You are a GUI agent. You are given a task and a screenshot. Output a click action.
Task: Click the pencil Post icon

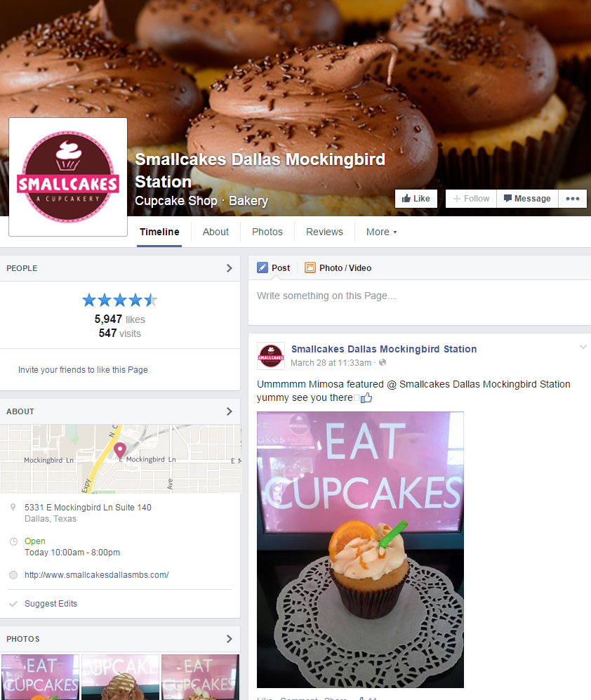pyautogui.click(x=263, y=268)
